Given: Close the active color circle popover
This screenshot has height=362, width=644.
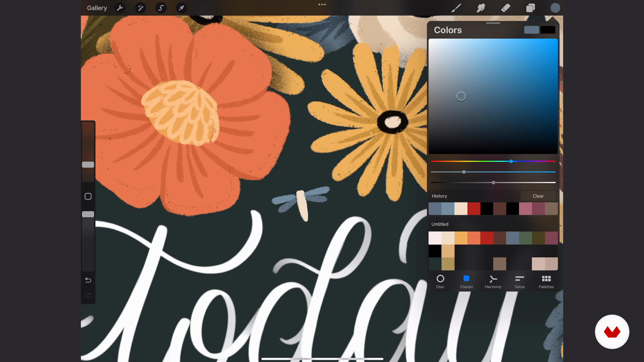Looking at the screenshot, I should coord(555,8).
